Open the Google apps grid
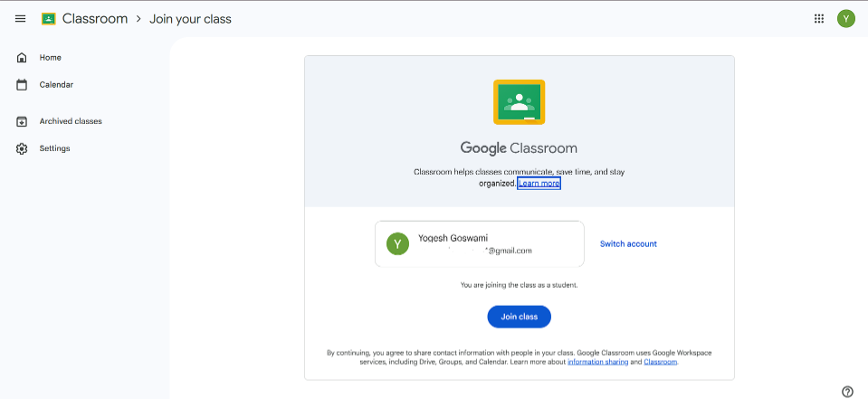Viewport: 868px width, 399px height. [x=819, y=19]
